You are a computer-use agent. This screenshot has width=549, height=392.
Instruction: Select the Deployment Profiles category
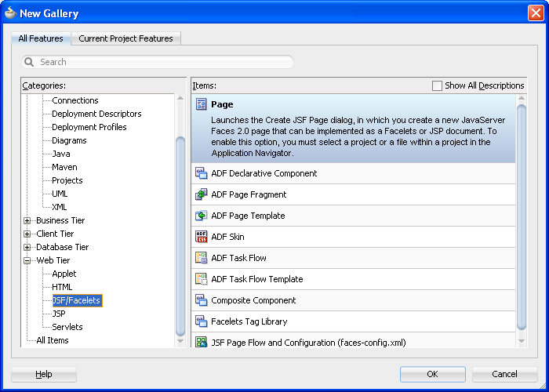coord(89,127)
